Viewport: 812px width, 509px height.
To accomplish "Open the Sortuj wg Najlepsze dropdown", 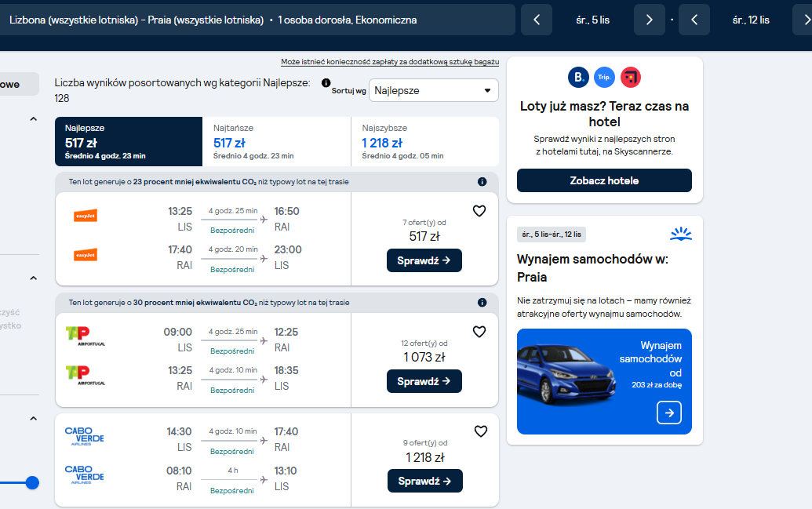I will [x=433, y=90].
